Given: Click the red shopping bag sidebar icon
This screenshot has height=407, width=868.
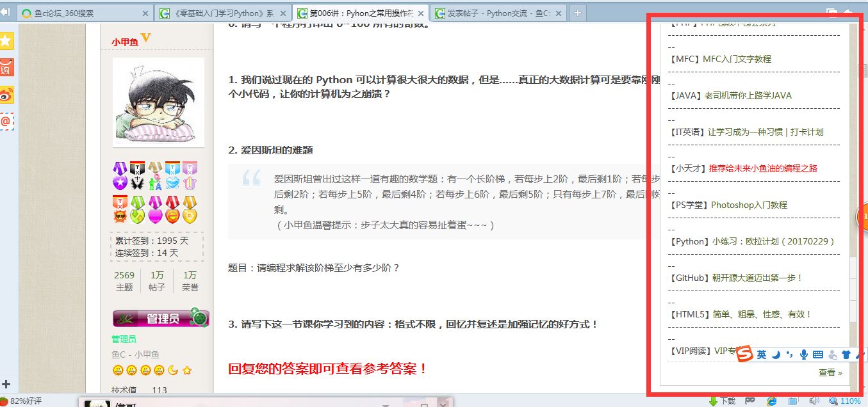Looking at the screenshot, I should pos(6,67).
